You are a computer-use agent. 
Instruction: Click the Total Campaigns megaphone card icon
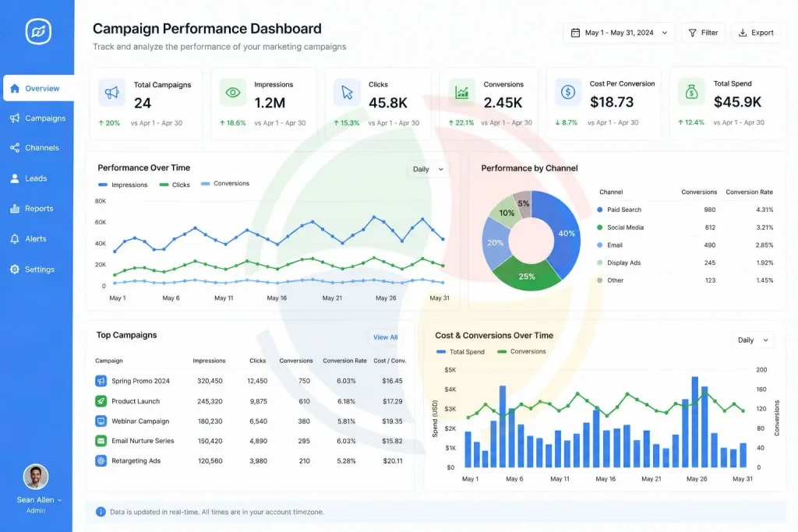[x=112, y=93]
